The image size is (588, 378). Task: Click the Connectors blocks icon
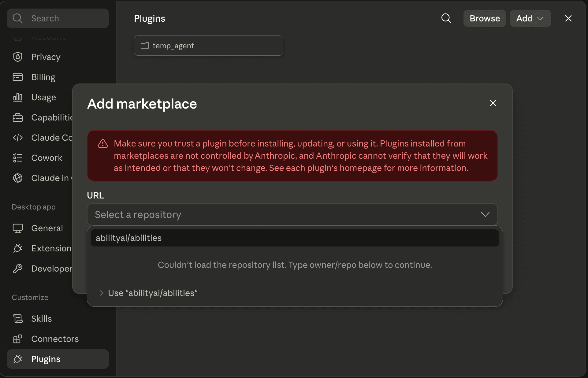click(x=18, y=339)
